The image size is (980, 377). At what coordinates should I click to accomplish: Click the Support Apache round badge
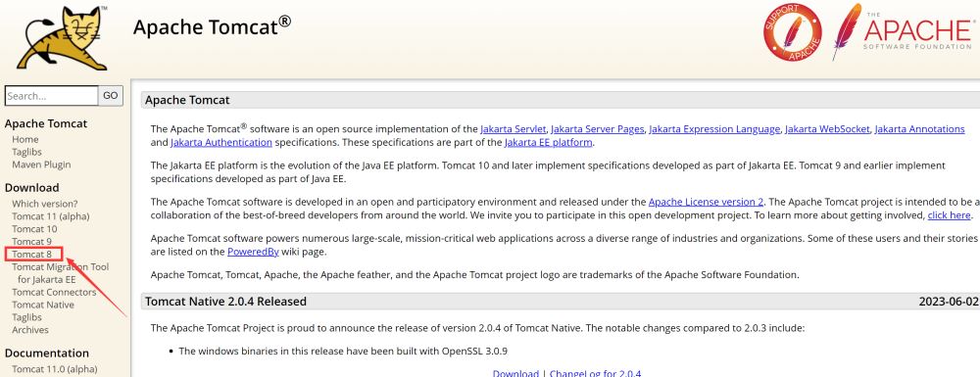click(793, 32)
